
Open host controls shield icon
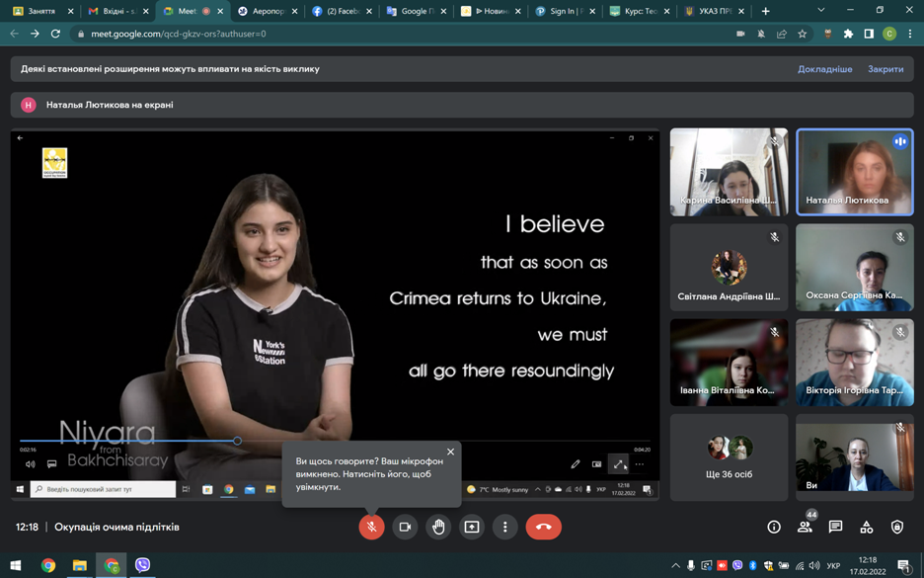click(x=896, y=528)
